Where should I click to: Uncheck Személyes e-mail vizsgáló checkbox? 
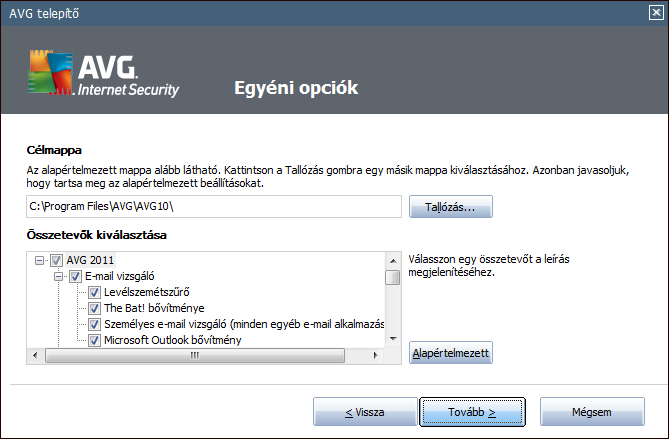[x=94, y=324]
